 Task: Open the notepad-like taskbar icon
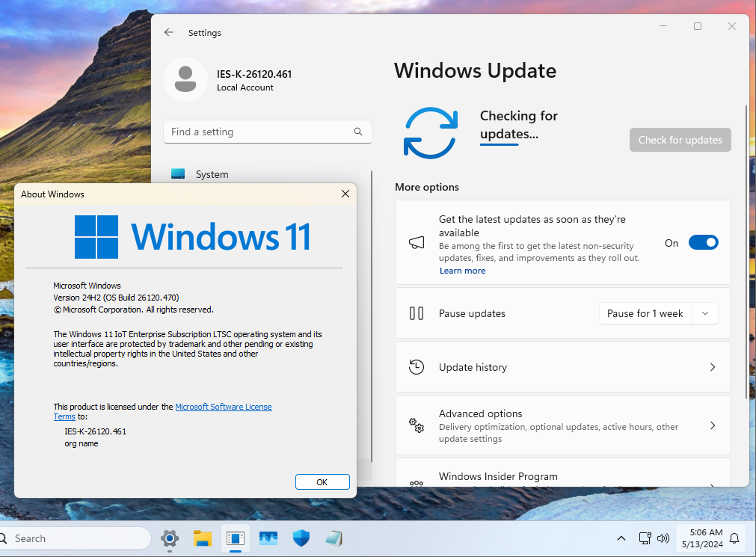click(334, 538)
